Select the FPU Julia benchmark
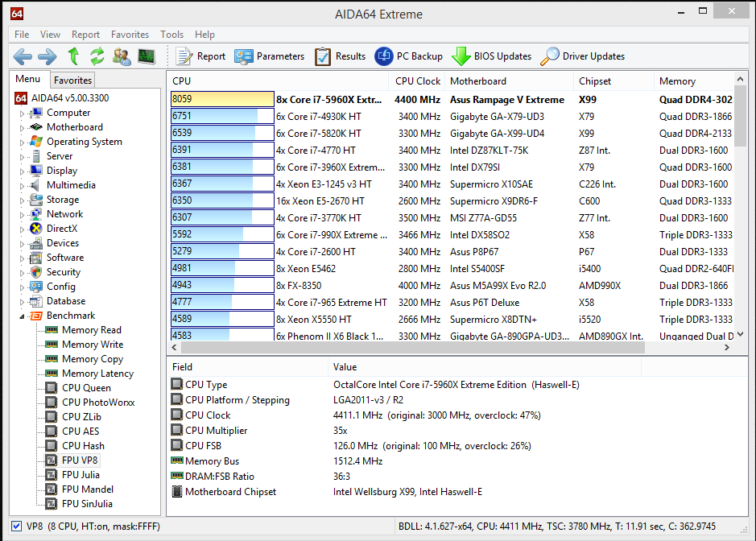 pyautogui.click(x=81, y=475)
